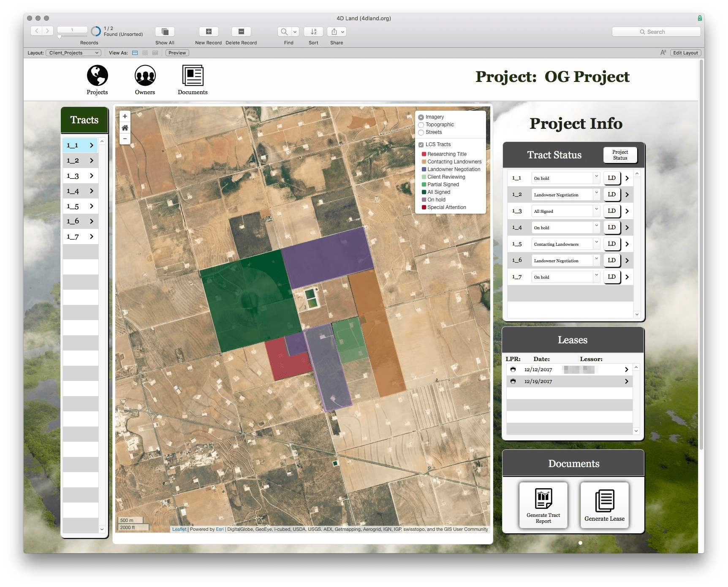The height and width of the screenshot is (587, 728).
Task: Select tract 1_5 in Tracts list
Action: [x=80, y=206]
